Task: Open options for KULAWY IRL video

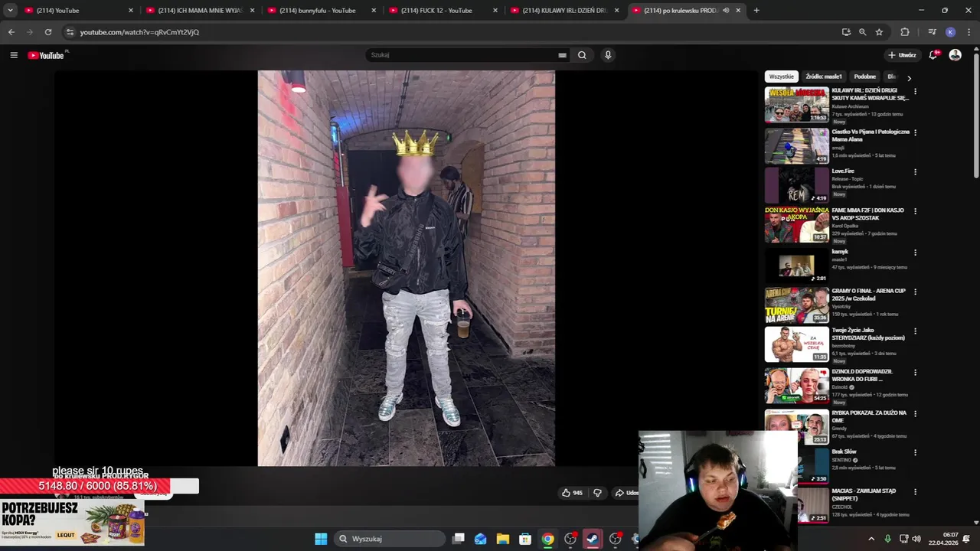Action: (x=915, y=92)
